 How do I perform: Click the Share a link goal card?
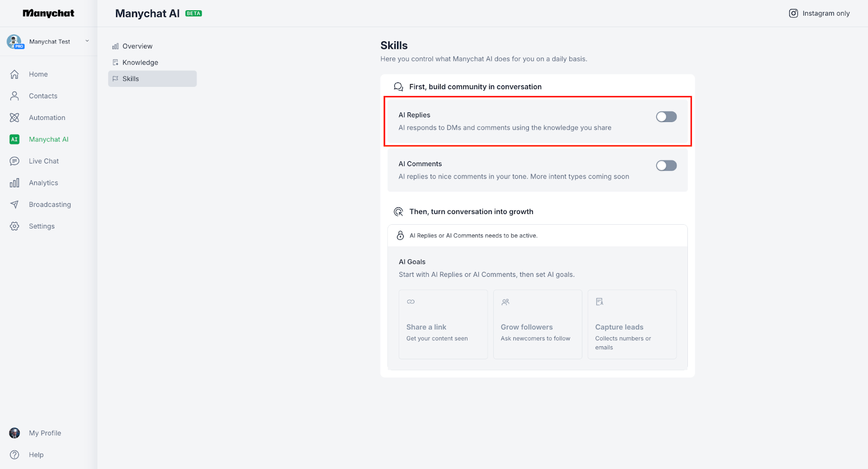[x=443, y=324]
